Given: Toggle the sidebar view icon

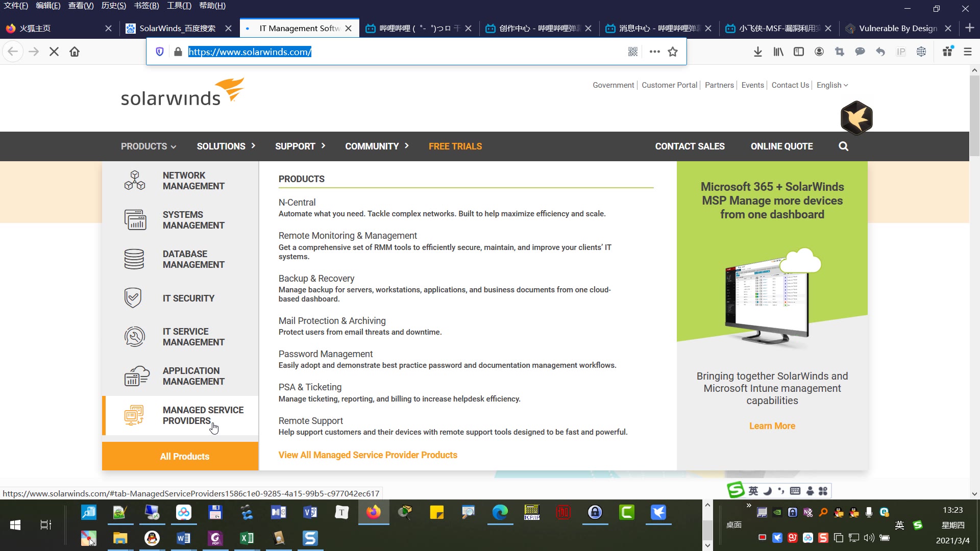Looking at the screenshot, I should click(799, 52).
